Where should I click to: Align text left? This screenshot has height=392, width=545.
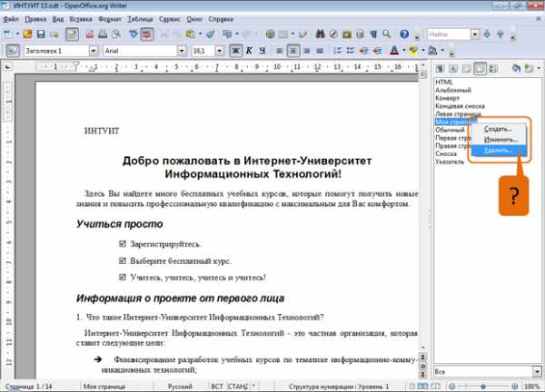click(280, 51)
